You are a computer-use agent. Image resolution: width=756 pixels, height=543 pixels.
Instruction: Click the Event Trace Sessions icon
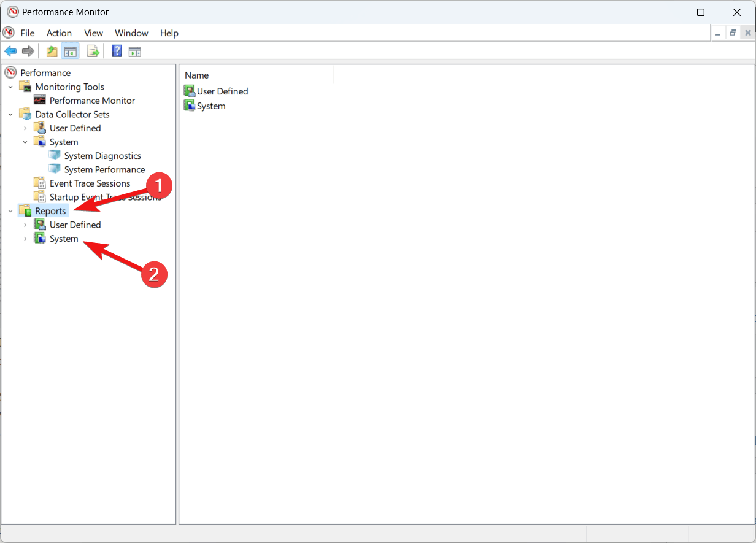(x=40, y=183)
